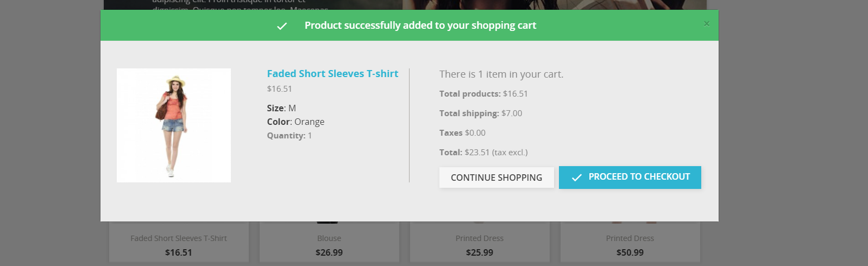This screenshot has height=266, width=868.
Task: Open the Blouse product in the background listing
Action: pos(329,238)
